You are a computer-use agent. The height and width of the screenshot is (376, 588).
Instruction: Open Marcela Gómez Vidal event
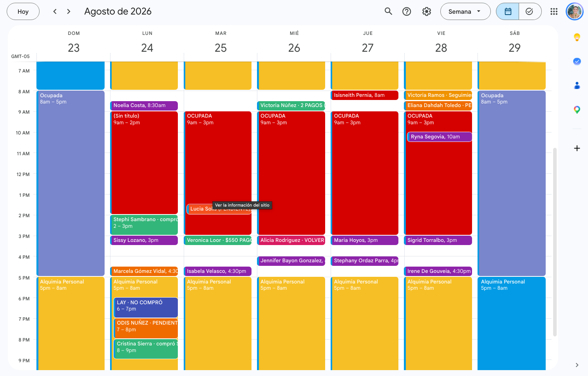tap(144, 271)
